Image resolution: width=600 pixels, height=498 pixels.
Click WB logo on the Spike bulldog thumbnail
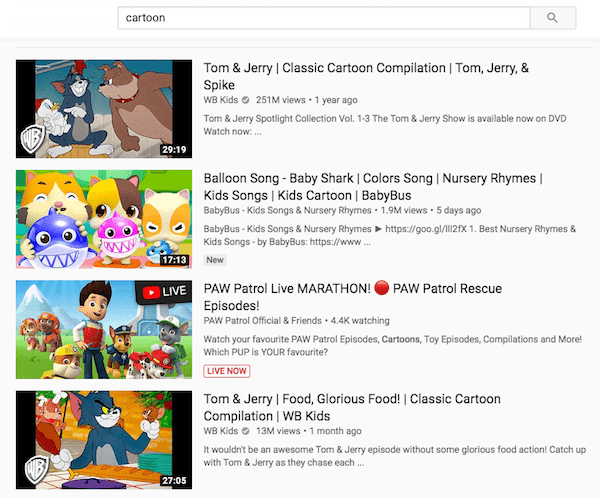(x=32, y=140)
